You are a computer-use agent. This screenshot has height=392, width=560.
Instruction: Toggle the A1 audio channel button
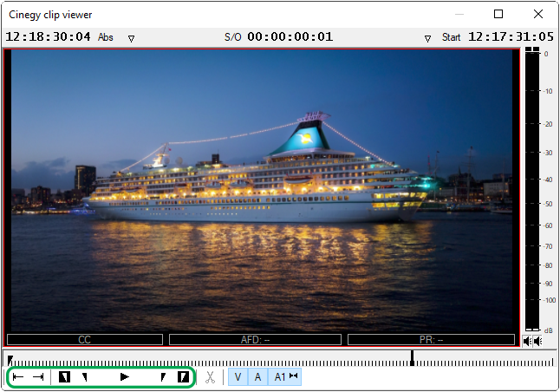(x=284, y=377)
